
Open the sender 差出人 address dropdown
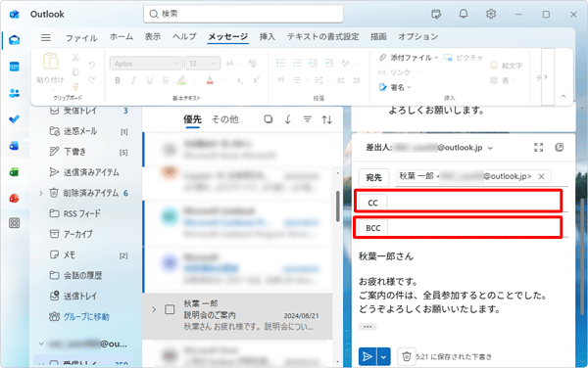(x=490, y=148)
